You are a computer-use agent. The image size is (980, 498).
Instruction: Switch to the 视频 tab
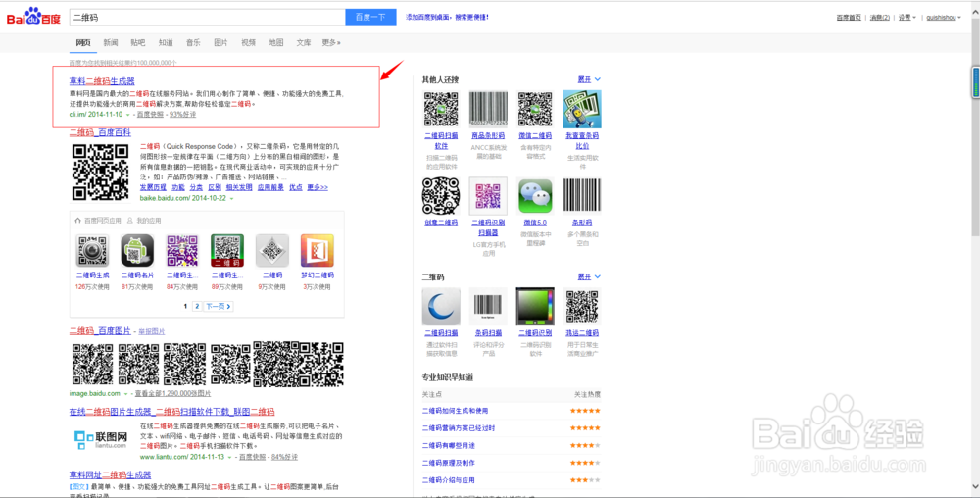[x=249, y=42]
